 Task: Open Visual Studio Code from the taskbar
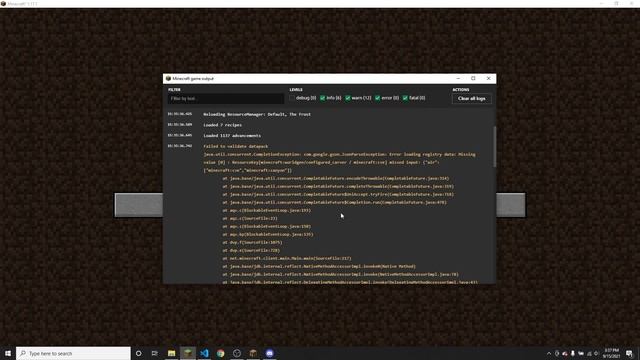[204, 353]
